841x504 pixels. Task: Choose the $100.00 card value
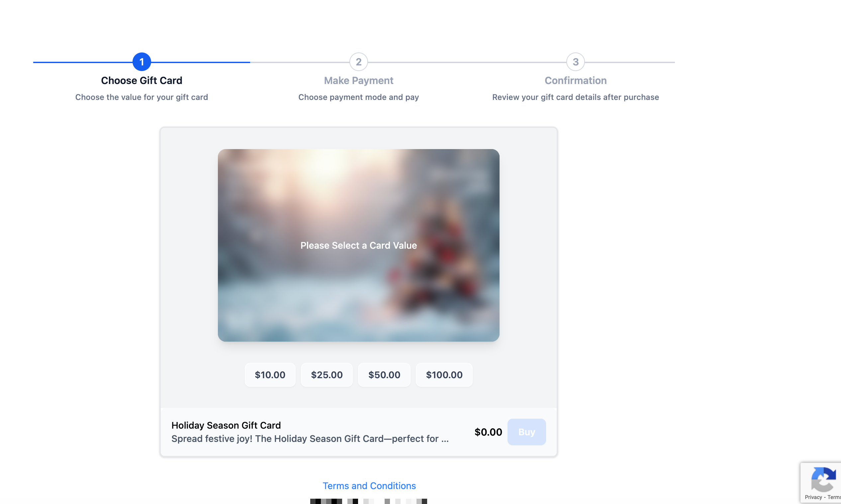444,375
